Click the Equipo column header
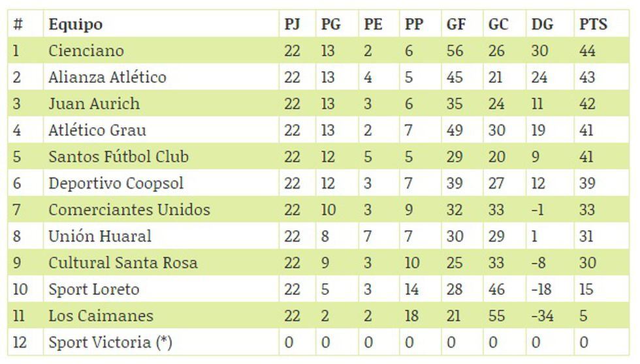640x364 pixels. 75,25
